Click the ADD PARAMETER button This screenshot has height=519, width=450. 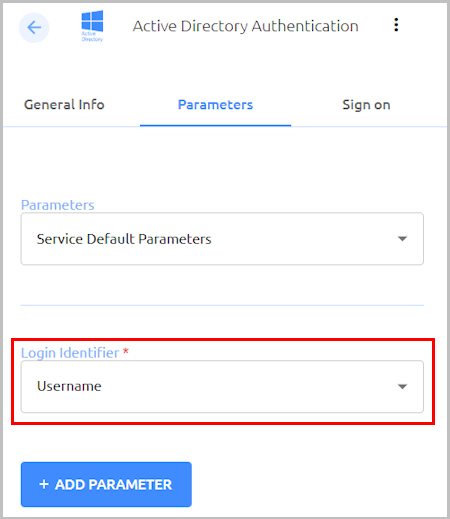tap(106, 484)
